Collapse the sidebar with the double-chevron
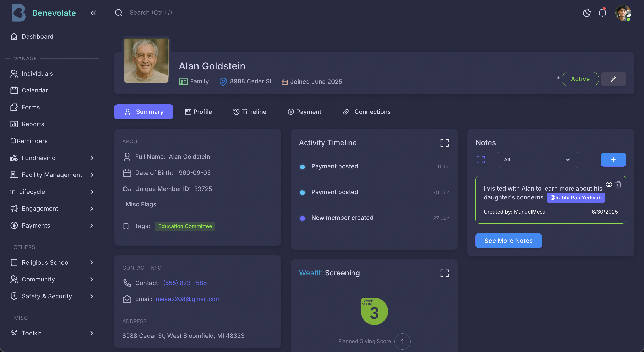644x352 pixels. click(x=93, y=13)
